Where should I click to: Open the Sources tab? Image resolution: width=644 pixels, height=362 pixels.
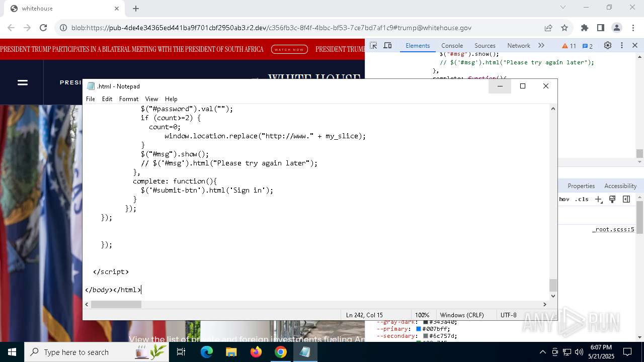485,45
